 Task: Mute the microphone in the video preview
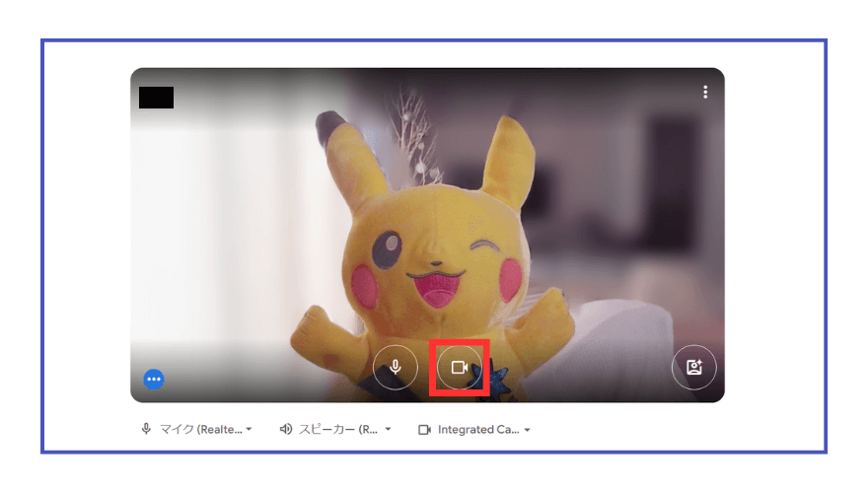(396, 367)
